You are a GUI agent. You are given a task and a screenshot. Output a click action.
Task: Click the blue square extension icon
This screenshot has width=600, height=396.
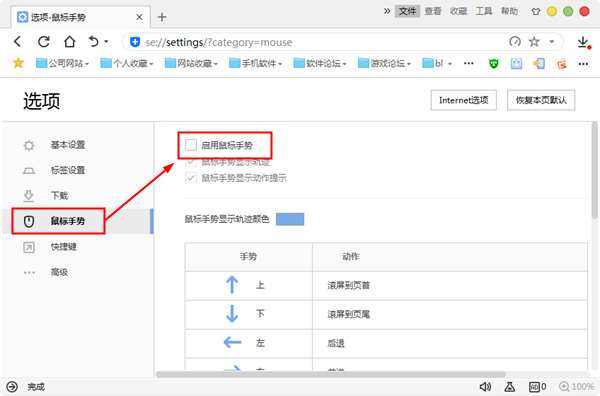tap(516, 64)
